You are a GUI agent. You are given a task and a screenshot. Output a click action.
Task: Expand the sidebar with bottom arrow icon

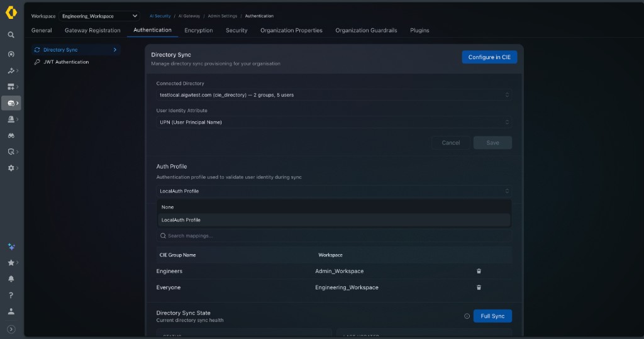coord(11,329)
